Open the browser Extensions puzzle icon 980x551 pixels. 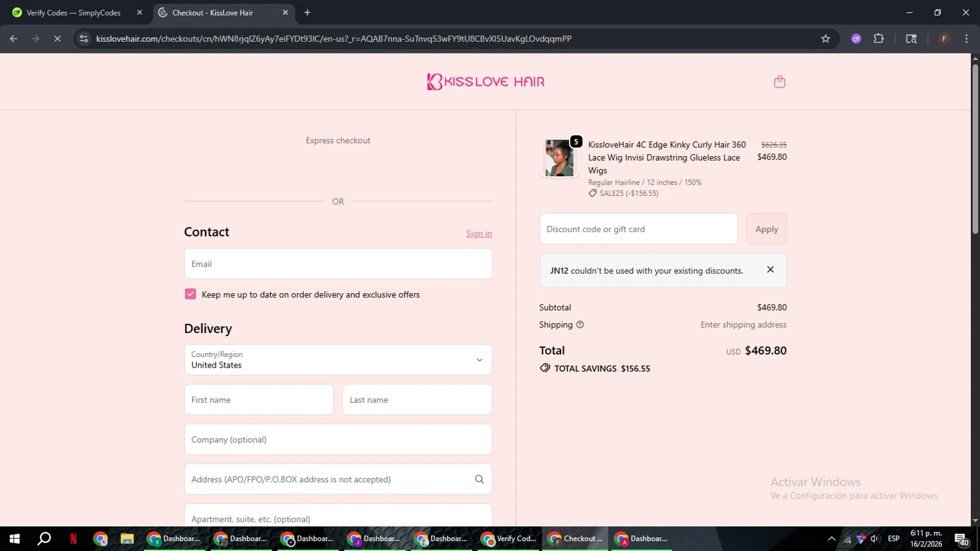click(x=879, y=39)
